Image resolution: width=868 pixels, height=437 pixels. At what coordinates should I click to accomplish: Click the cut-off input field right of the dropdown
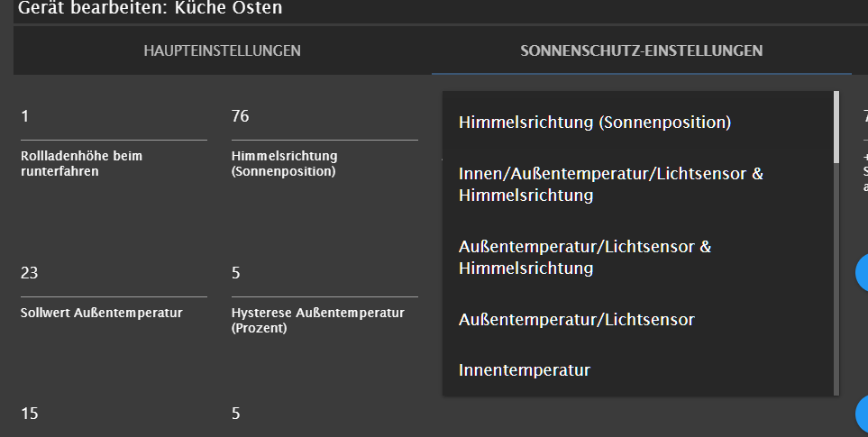[865, 116]
